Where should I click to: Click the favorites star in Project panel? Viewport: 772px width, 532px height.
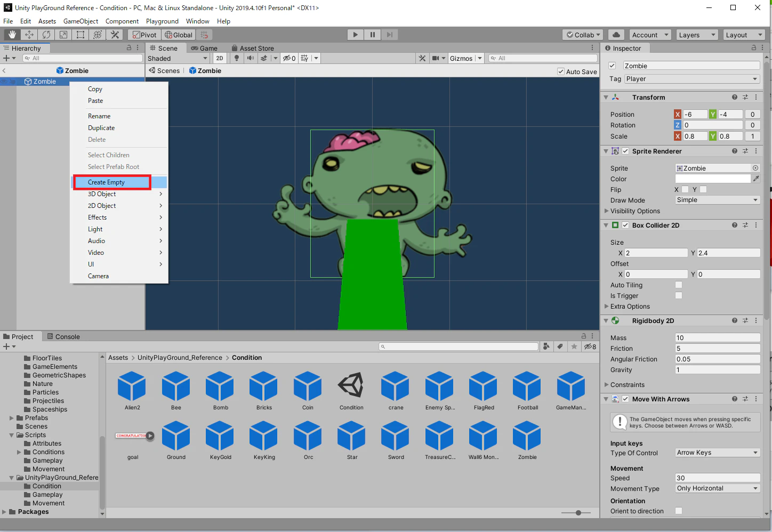tap(574, 346)
